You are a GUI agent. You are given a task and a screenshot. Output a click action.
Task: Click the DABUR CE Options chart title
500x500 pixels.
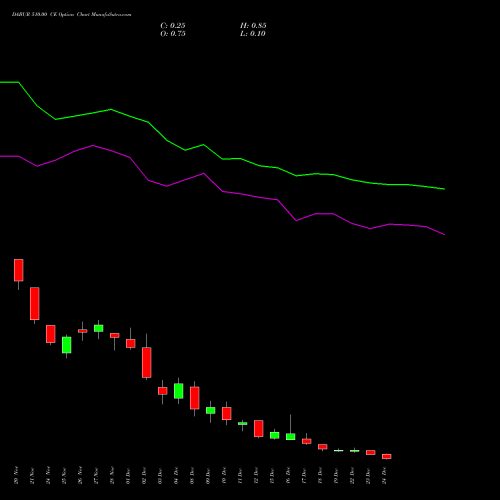click(x=71, y=14)
